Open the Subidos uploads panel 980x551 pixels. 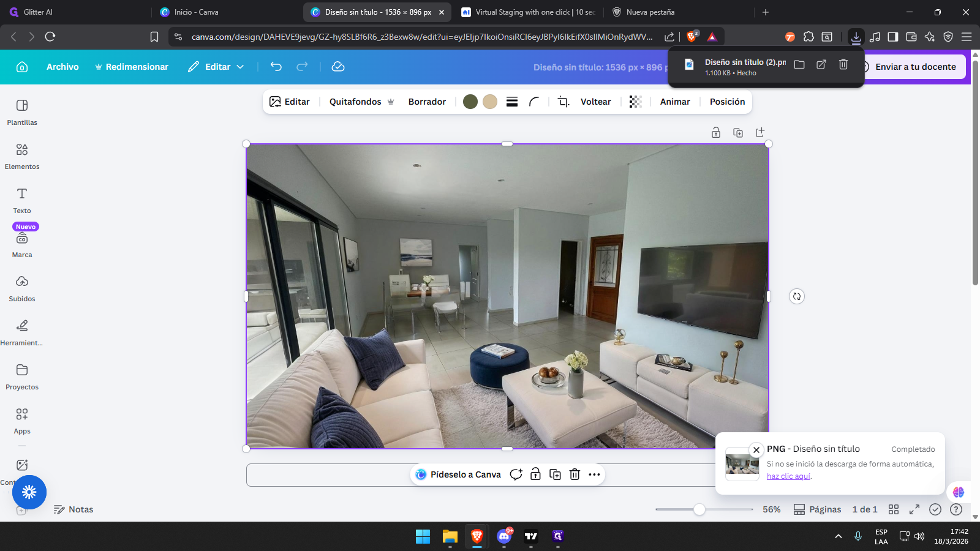coord(22,288)
